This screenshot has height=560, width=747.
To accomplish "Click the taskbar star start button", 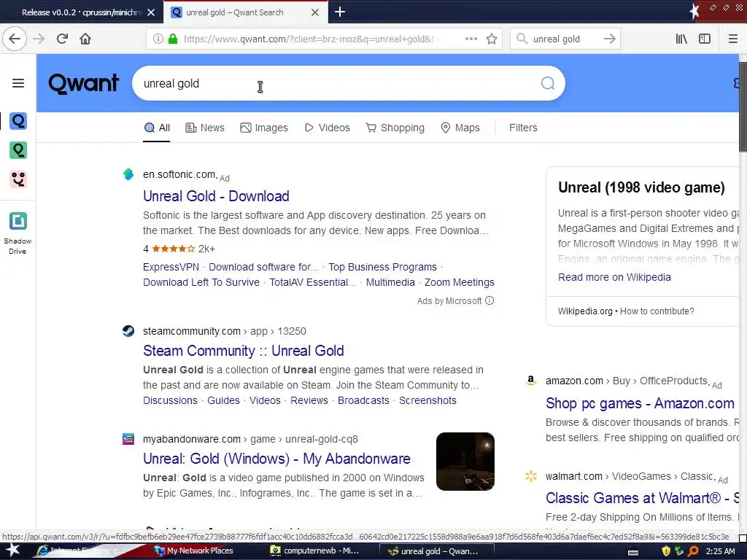I will click(x=13, y=551).
